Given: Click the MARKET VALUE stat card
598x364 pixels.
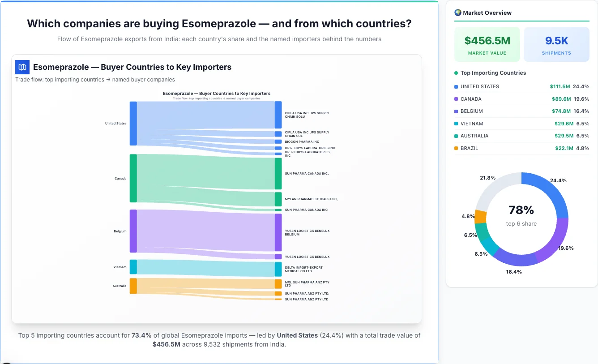Looking at the screenshot, I should [x=487, y=43].
